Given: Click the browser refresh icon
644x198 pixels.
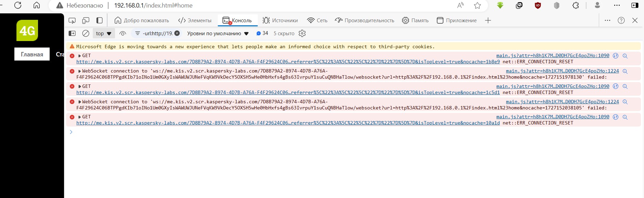Looking at the screenshot, I should pos(18,5).
